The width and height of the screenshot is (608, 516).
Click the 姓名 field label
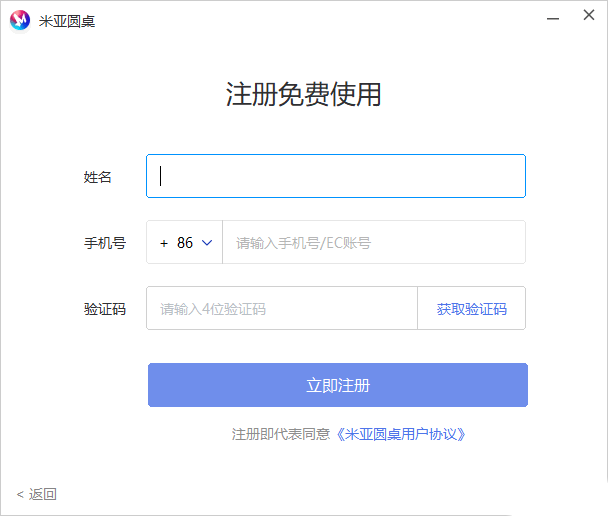tap(98, 177)
